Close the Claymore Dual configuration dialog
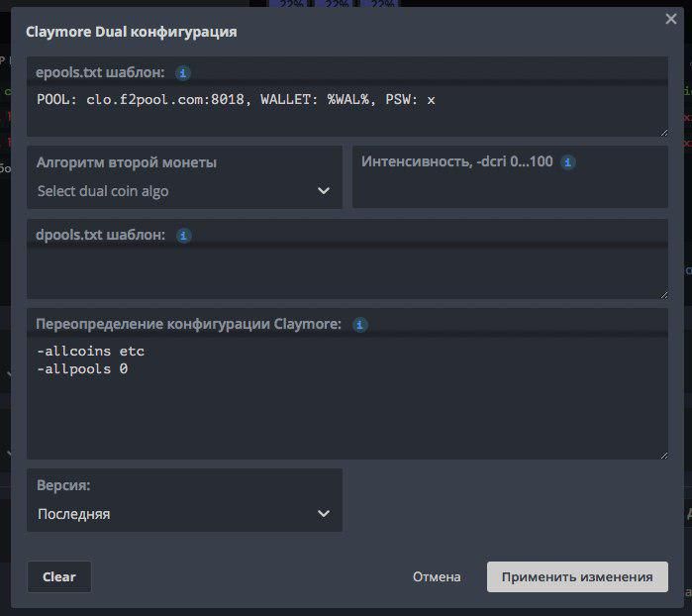The image size is (692, 616). point(671,19)
